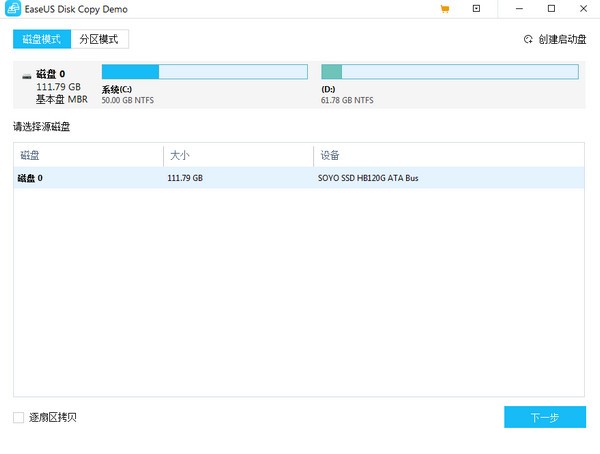Close the EaseUS Disk Copy window
600x454 pixels.
coord(584,8)
